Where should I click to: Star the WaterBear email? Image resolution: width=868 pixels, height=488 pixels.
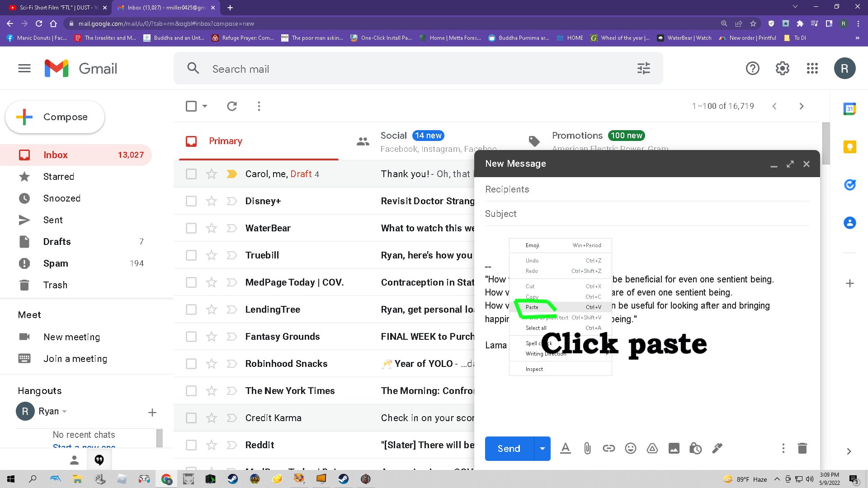(212, 228)
